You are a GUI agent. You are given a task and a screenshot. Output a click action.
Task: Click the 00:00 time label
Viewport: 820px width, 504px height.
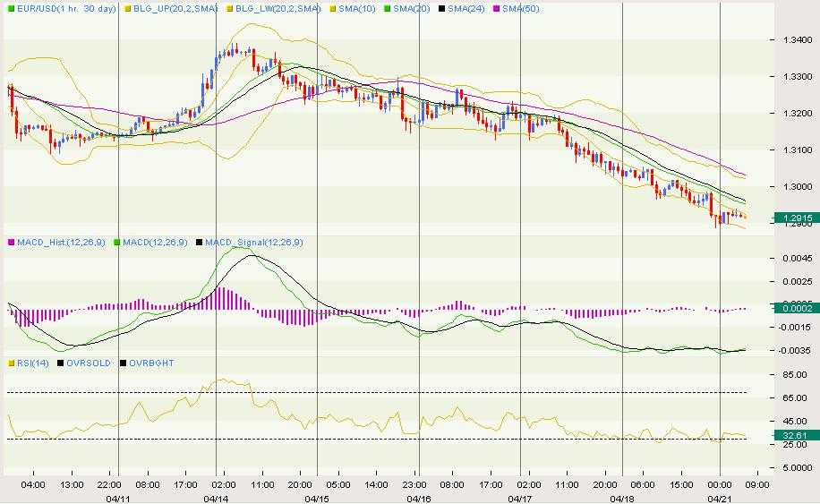[x=720, y=485]
